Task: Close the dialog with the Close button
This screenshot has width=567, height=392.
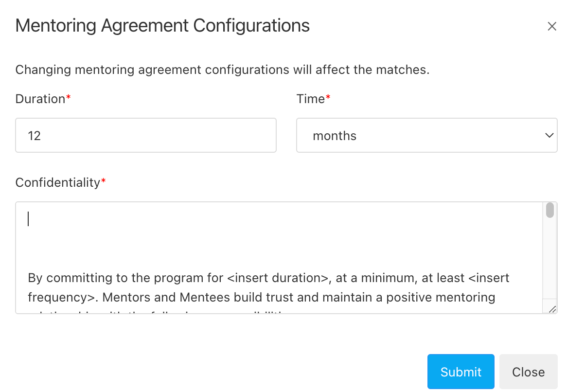Action: click(x=528, y=372)
